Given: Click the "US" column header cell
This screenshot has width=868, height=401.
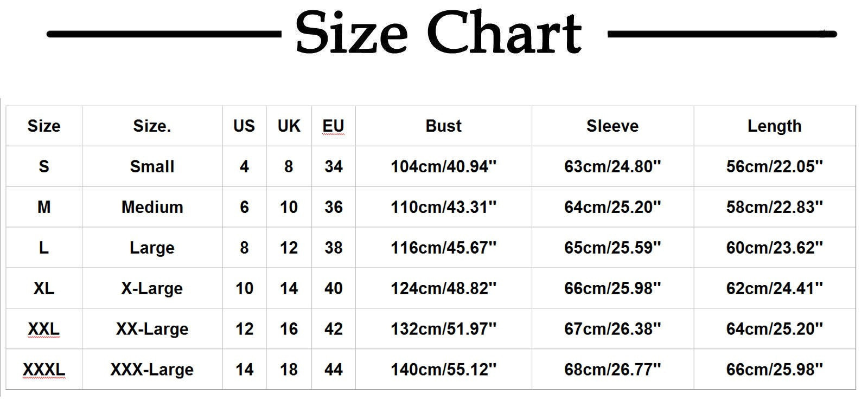Looking at the screenshot, I should click(244, 126).
